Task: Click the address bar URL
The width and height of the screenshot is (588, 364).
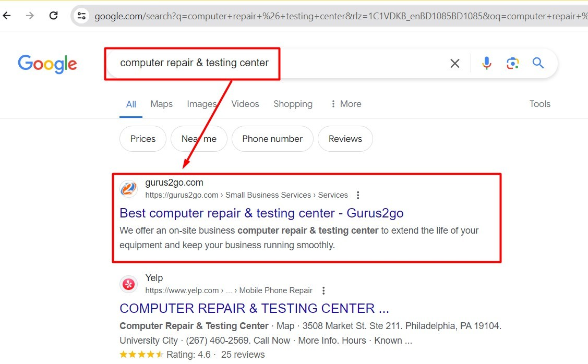Action: click(x=341, y=16)
